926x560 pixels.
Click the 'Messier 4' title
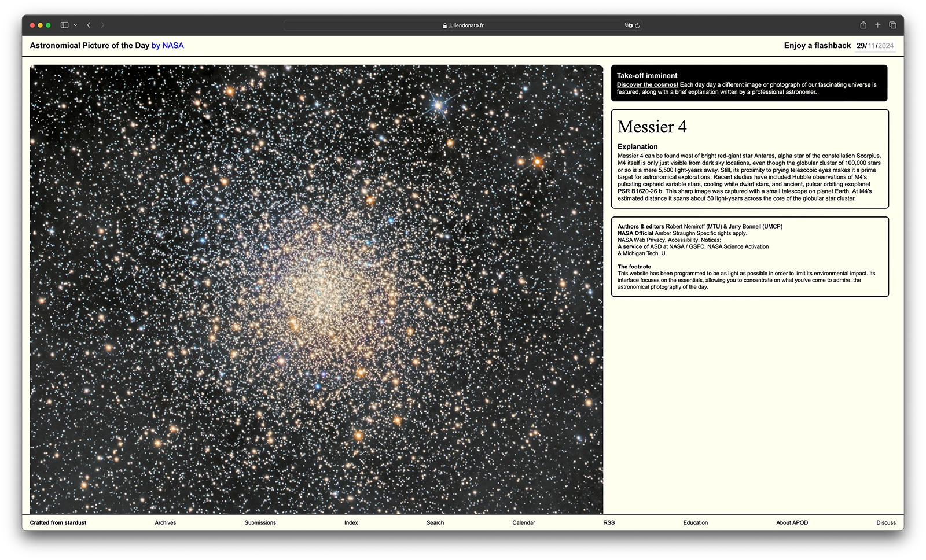[x=652, y=127]
